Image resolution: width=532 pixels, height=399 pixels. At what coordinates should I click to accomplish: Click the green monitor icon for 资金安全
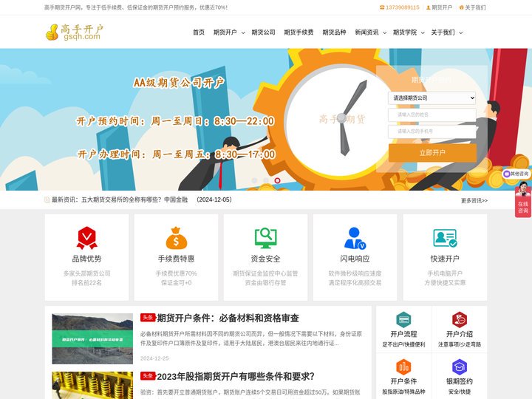point(266,238)
